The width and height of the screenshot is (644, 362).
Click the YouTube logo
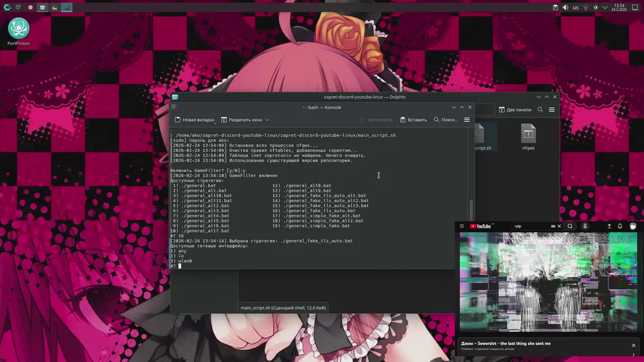[x=481, y=226]
